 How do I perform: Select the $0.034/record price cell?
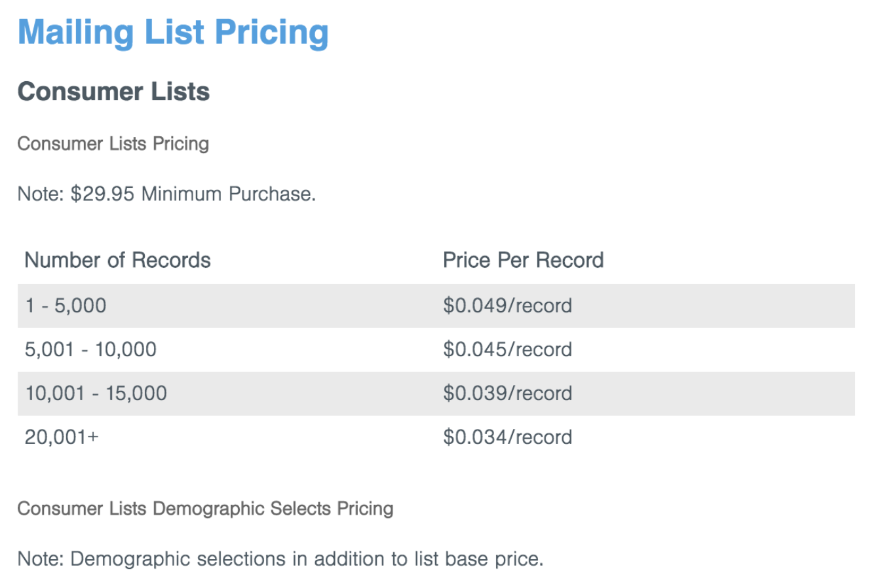[507, 437]
